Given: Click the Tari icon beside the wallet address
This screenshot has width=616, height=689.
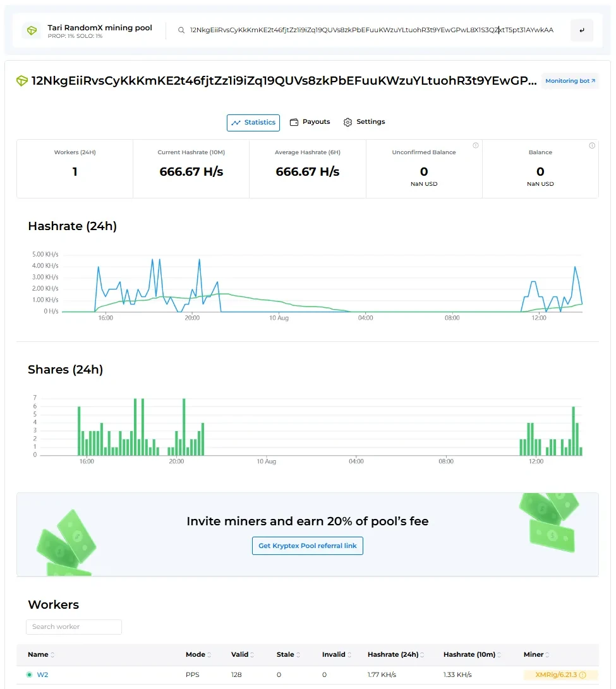Looking at the screenshot, I should tap(22, 81).
